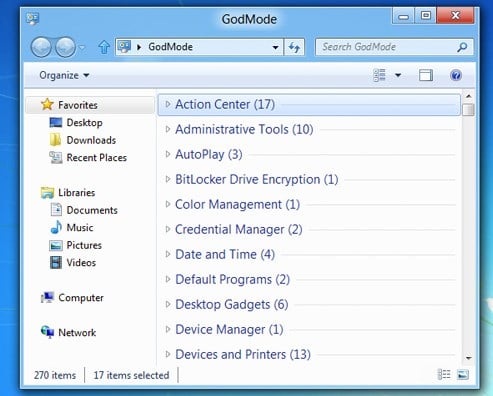Open Help with the question icon
Screen dimensions: 493x396
pos(456,75)
